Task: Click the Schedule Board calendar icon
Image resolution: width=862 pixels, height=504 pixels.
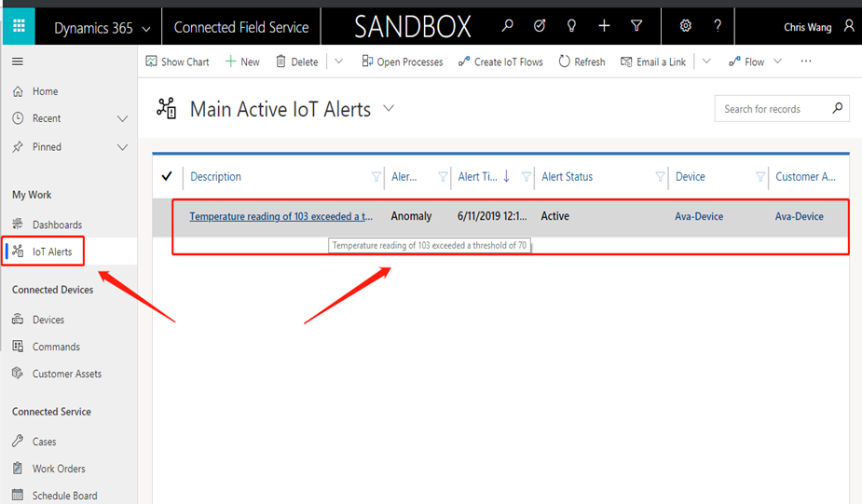Action: click(18, 496)
